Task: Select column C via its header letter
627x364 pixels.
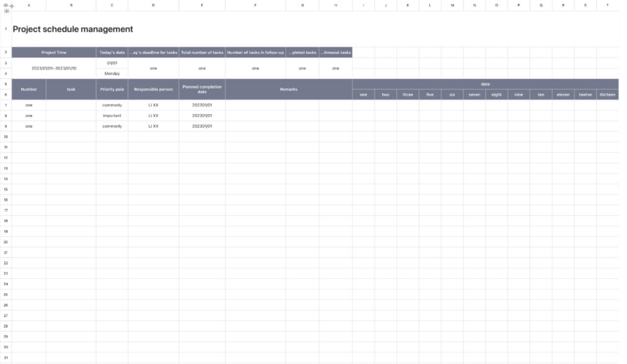Action: coord(112,5)
